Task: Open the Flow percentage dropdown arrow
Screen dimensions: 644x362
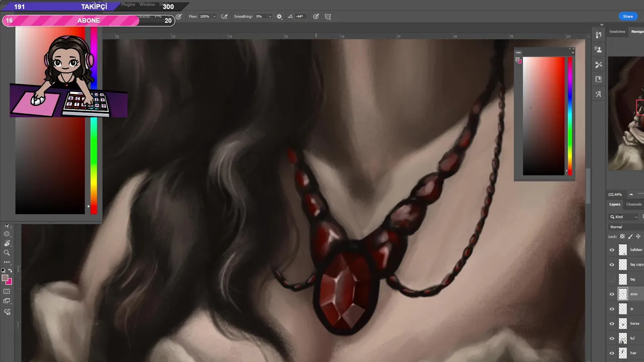Action: pyautogui.click(x=214, y=17)
